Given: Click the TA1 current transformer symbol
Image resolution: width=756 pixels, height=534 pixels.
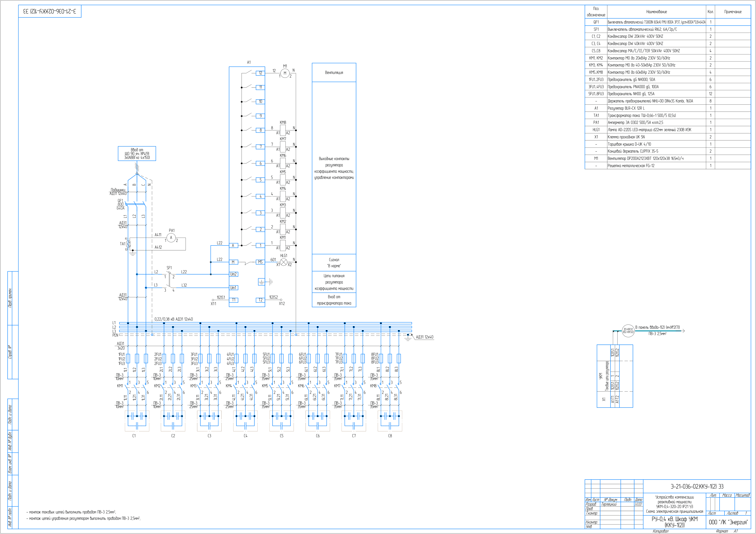Looking at the screenshot, I should point(129,244).
